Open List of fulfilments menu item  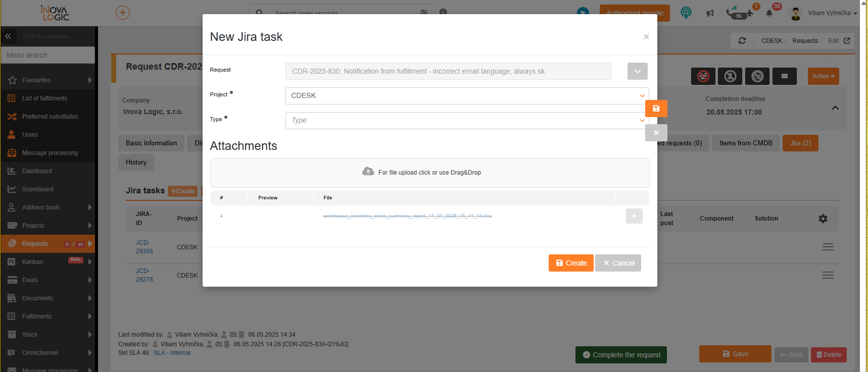point(48,98)
